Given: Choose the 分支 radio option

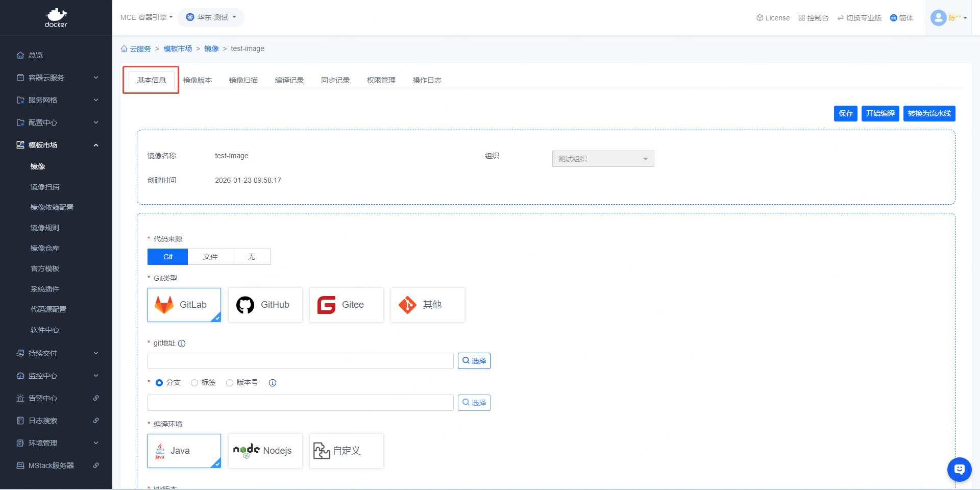Looking at the screenshot, I should pyautogui.click(x=159, y=383).
